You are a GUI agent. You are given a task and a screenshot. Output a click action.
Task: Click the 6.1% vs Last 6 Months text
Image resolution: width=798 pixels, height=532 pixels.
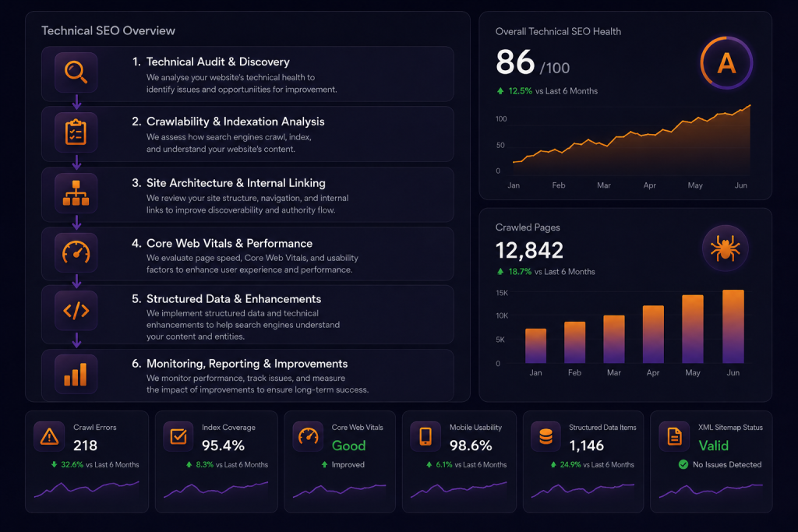click(x=471, y=464)
